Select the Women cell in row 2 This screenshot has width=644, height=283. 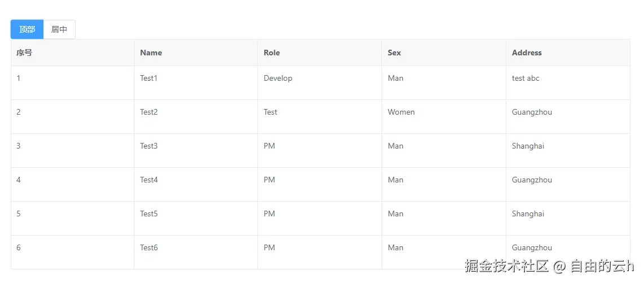[x=401, y=112]
